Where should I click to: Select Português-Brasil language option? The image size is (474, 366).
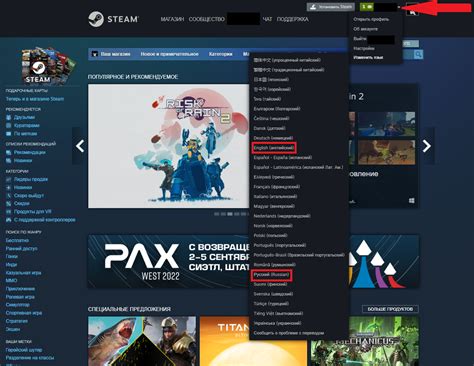point(299,255)
